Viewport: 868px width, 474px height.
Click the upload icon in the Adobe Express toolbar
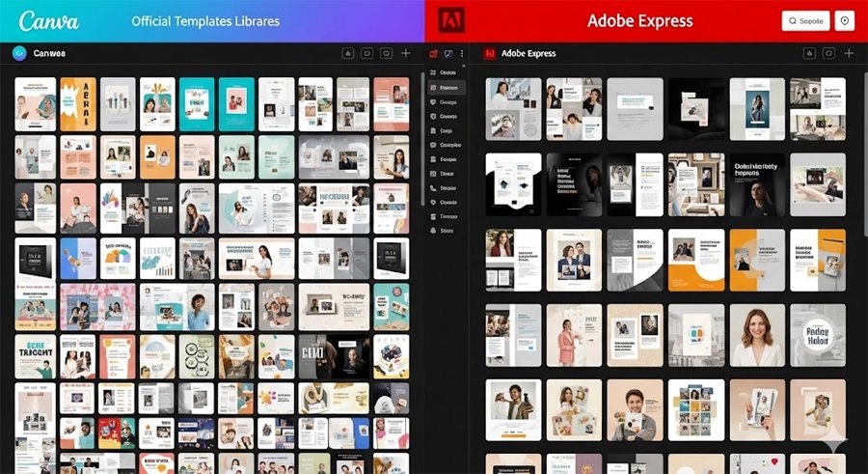pyautogui.click(x=809, y=53)
